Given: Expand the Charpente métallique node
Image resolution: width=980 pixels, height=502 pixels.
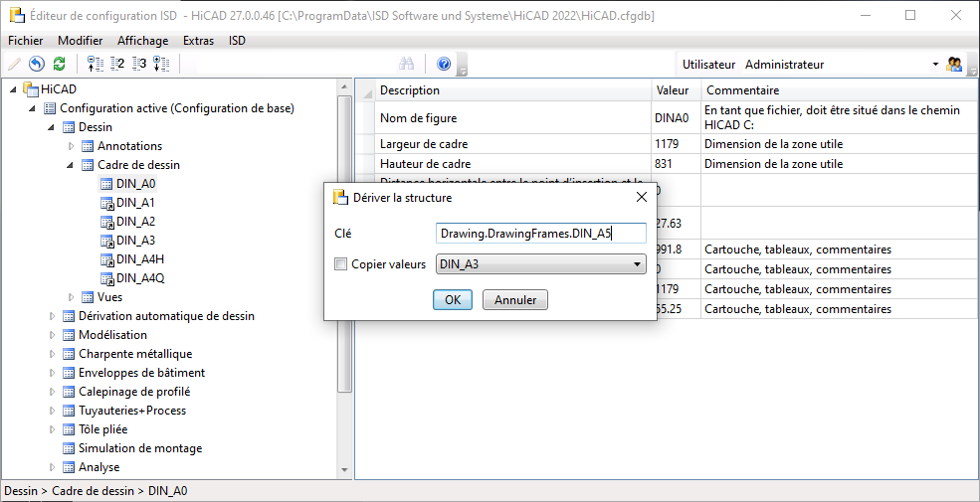Looking at the screenshot, I should pyautogui.click(x=52, y=354).
